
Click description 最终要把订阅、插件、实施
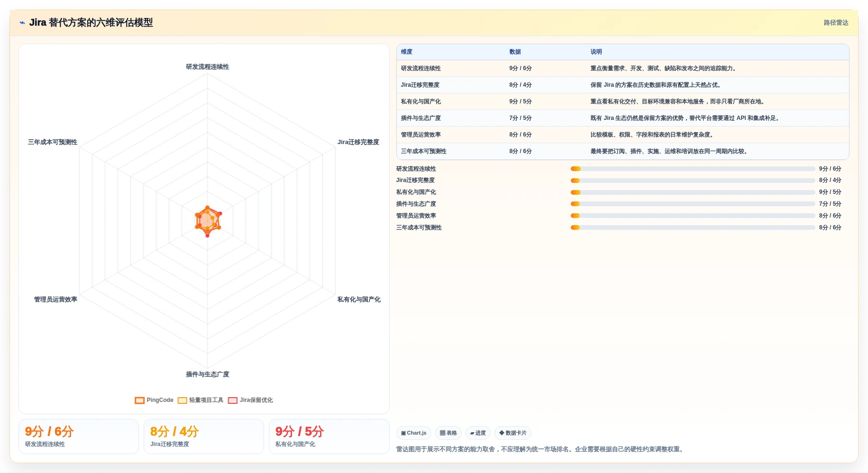click(x=669, y=151)
